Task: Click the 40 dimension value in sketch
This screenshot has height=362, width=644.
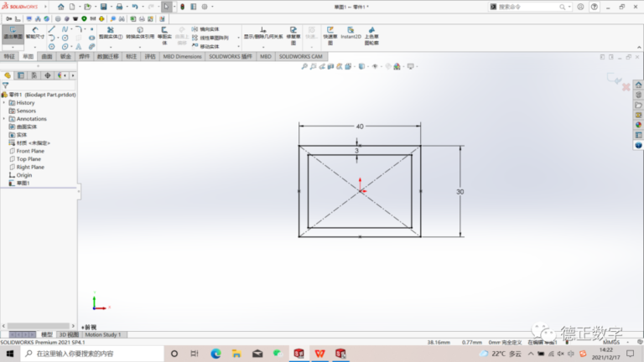Action: coord(360,127)
